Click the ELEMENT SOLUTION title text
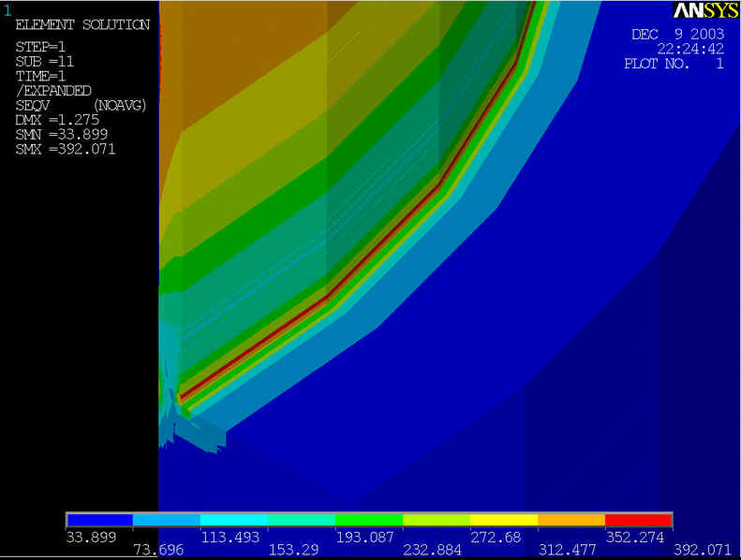 click(x=82, y=24)
